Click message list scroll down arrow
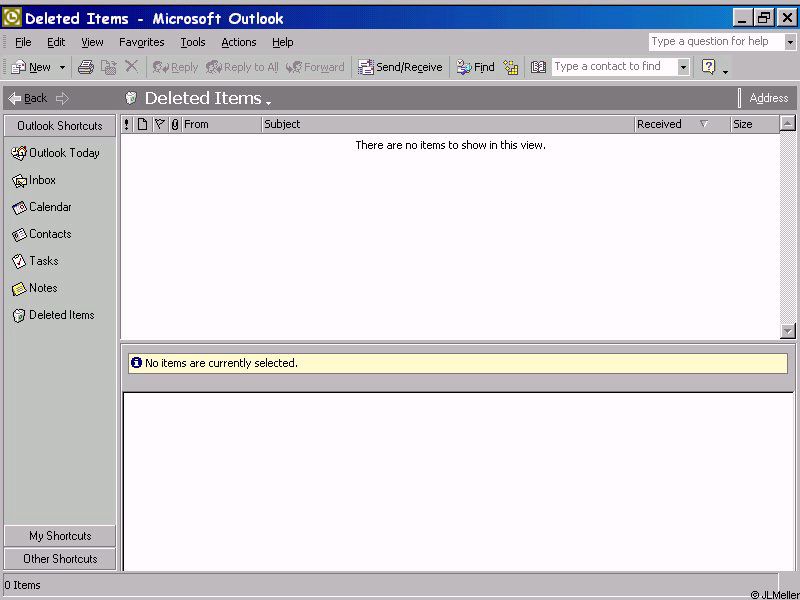Viewport: 800px width, 600px height. click(788, 331)
